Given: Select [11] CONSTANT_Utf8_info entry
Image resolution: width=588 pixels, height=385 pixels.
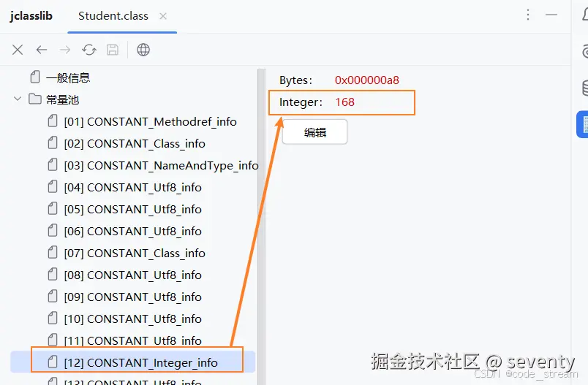Looking at the screenshot, I should coord(133,341).
